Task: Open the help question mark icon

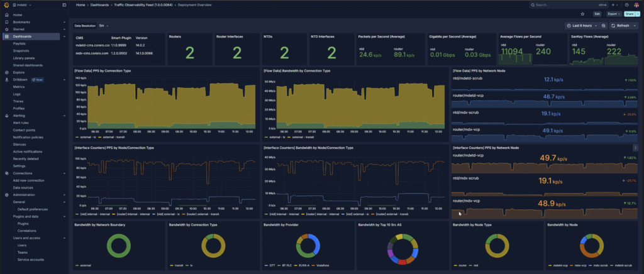Action: click(626, 4)
